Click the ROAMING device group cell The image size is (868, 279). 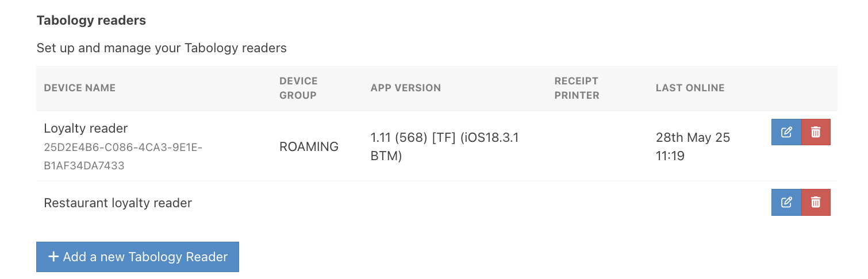[x=309, y=146]
